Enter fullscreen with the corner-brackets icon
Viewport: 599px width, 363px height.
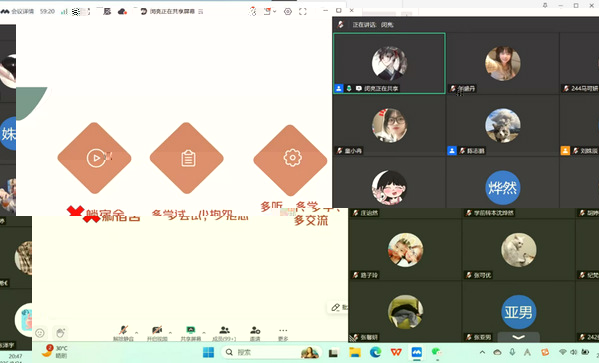[x=303, y=11]
